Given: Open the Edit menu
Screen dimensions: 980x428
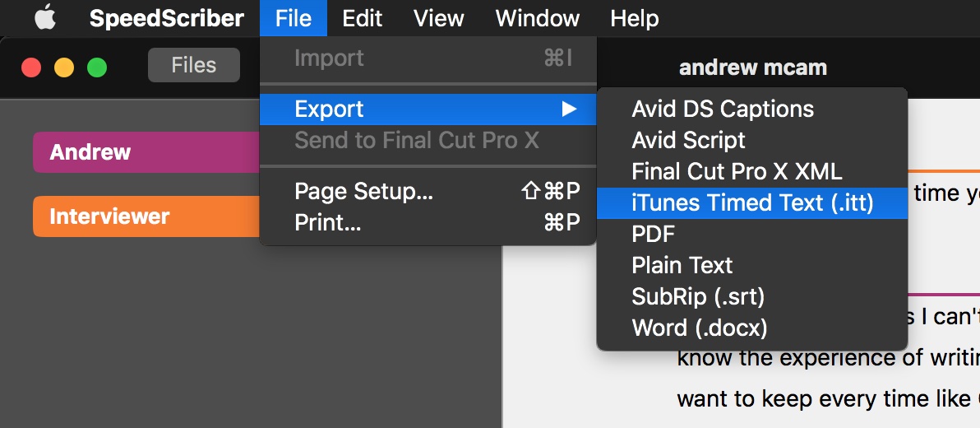Looking at the screenshot, I should pos(363,18).
